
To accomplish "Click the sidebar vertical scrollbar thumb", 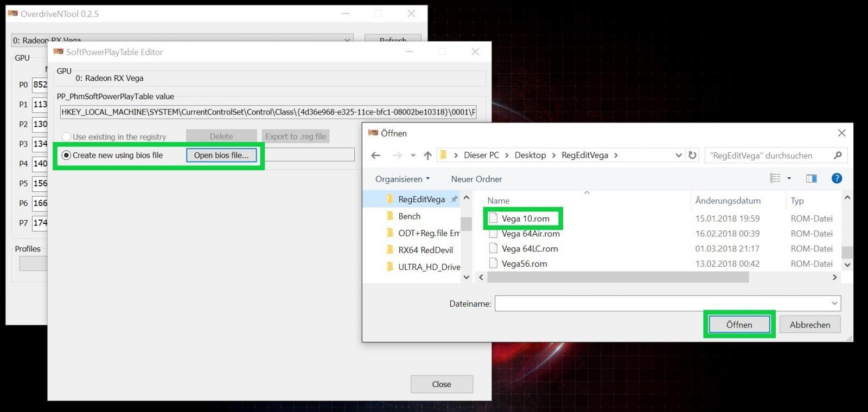I will [x=466, y=223].
